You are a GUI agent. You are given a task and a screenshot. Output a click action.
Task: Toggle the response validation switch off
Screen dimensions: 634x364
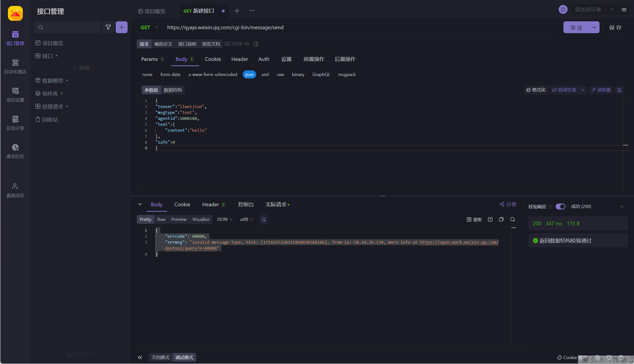tap(560, 207)
